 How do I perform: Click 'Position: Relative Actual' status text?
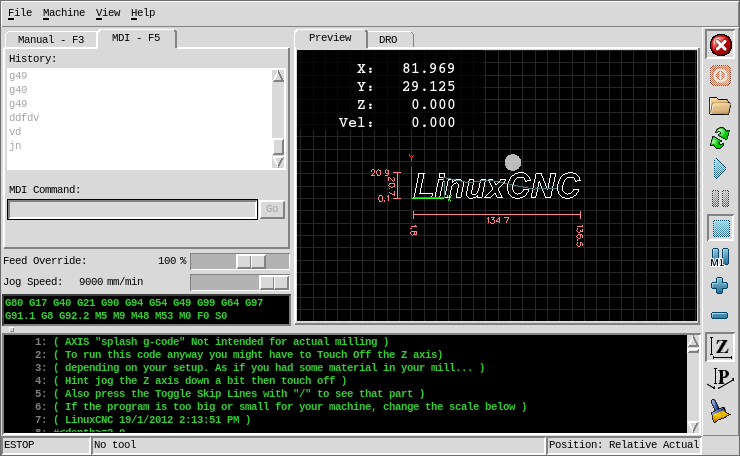point(623,445)
